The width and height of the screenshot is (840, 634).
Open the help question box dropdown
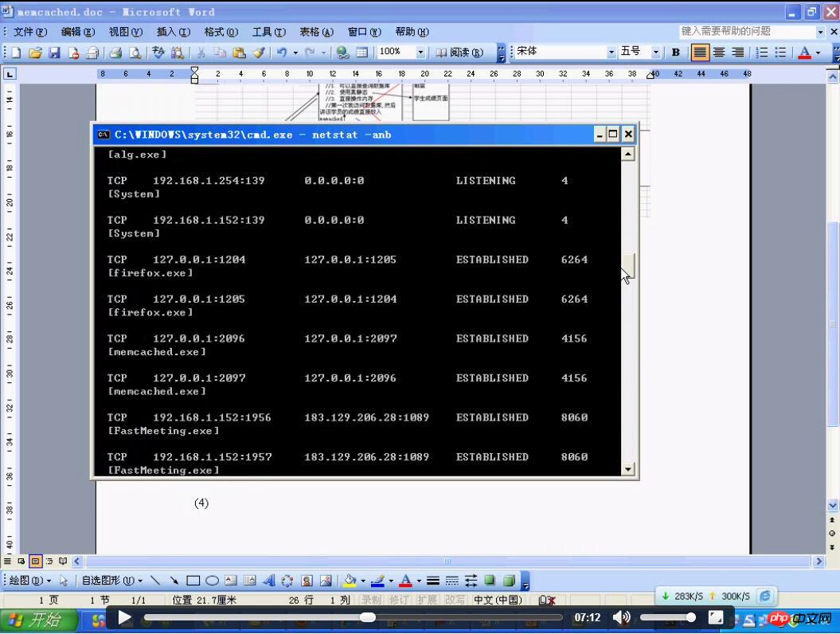(x=820, y=32)
